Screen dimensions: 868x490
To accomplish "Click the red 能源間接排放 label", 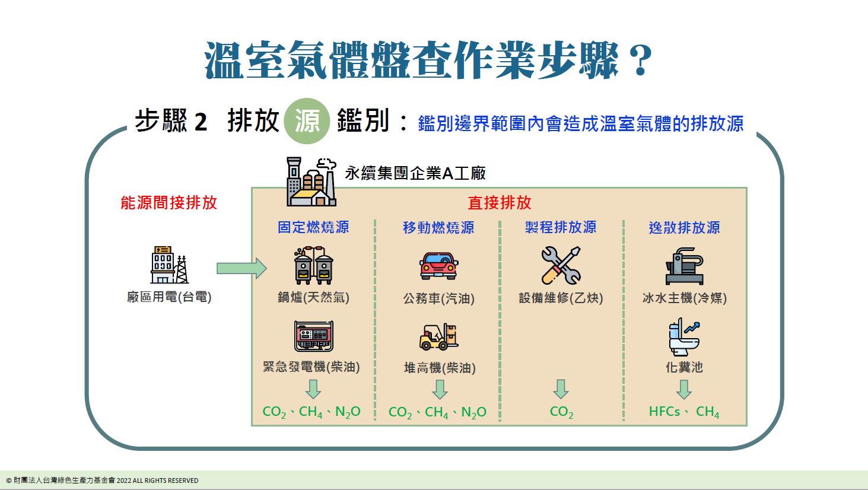I will coord(169,203).
